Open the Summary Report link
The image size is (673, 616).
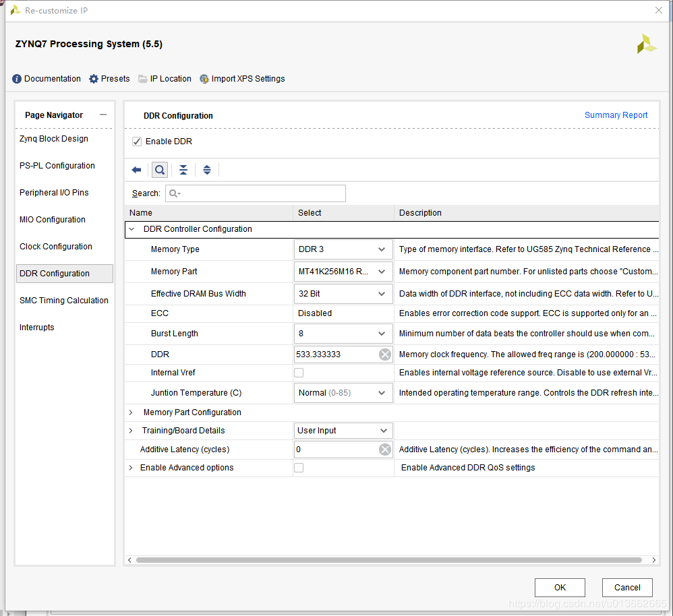616,115
